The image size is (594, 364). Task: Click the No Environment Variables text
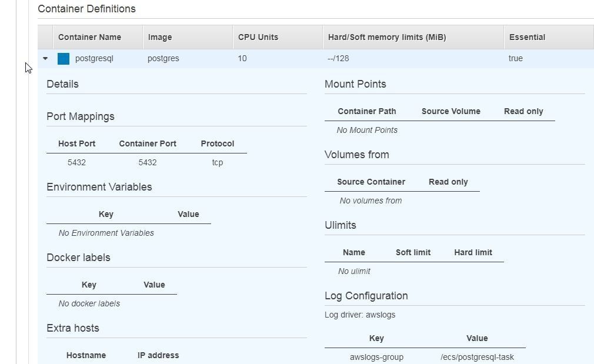[x=106, y=233]
